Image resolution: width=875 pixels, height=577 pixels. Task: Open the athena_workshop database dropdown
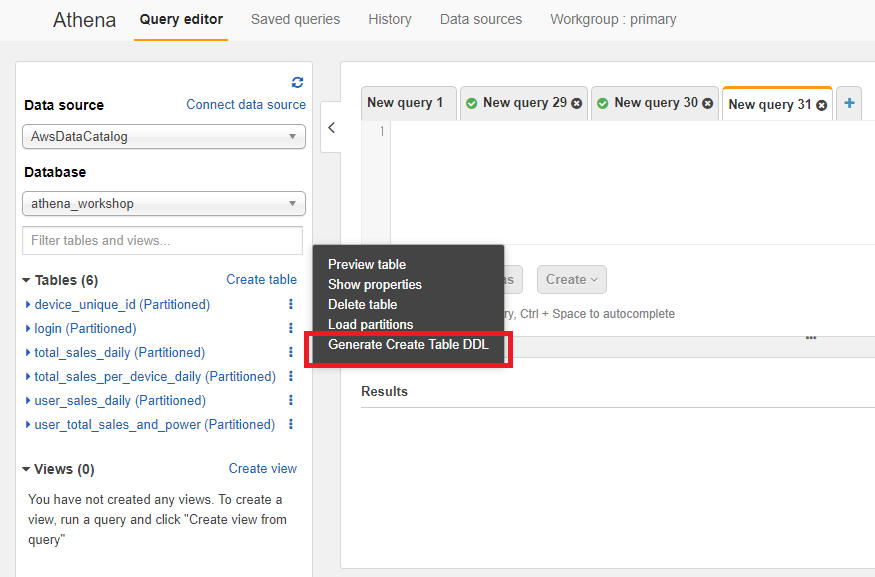(164, 204)
